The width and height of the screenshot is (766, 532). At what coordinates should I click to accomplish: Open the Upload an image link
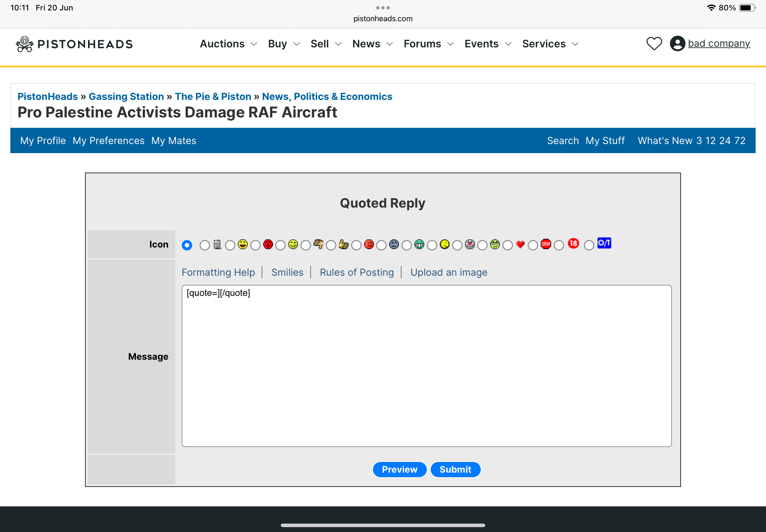pyautogui.click(x=449, y=272)
